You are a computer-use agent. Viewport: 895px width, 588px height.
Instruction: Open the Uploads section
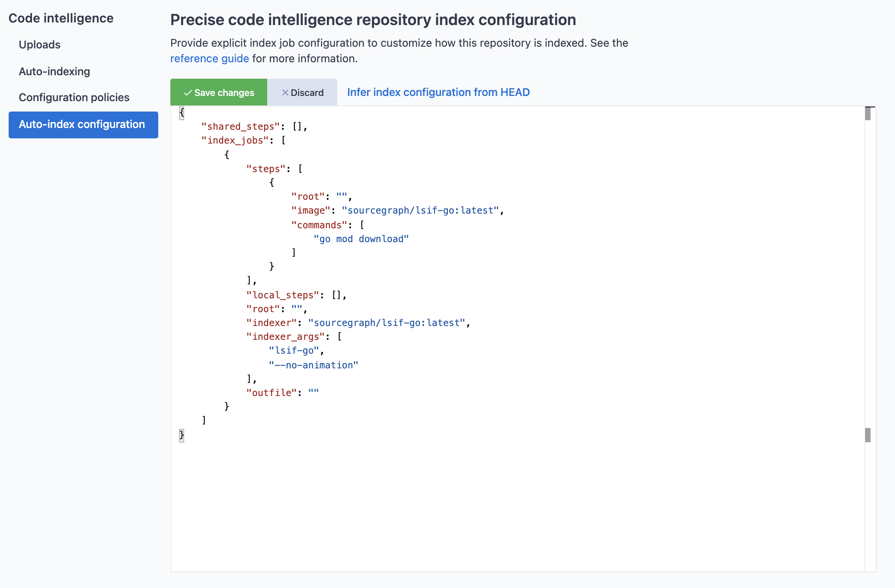[39, 45]
